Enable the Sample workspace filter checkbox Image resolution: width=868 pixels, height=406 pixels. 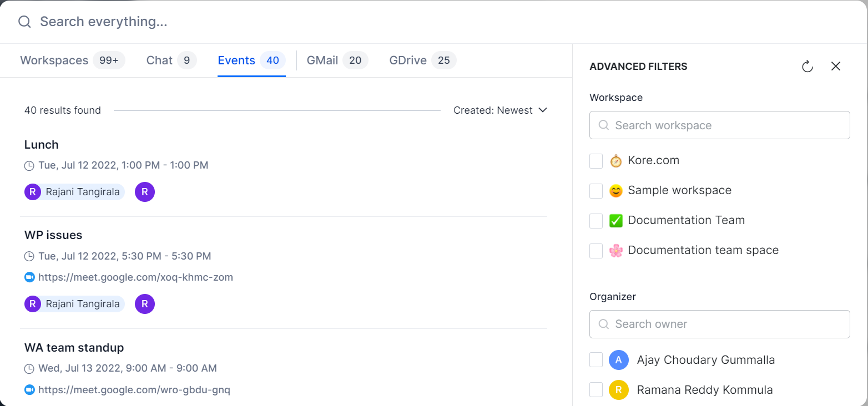[x=596, y=191]
